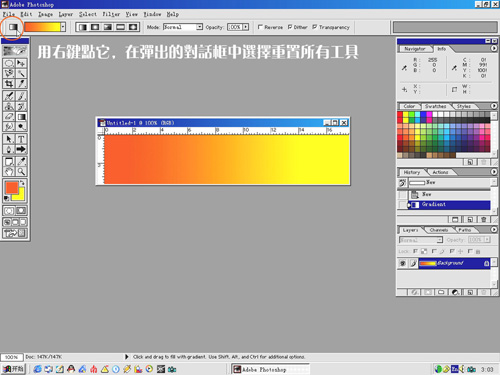Open the Filter menu

(111, 14)
